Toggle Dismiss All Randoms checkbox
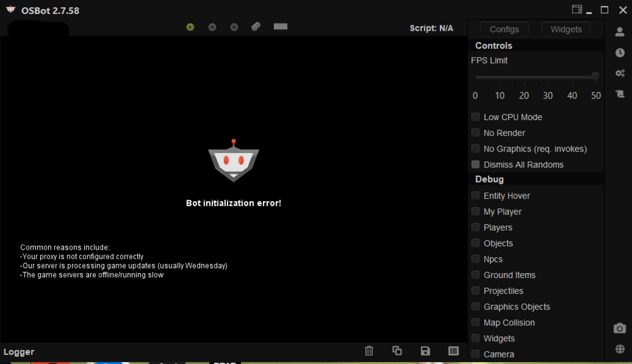This screenshot has height=364, width=632. (476, 164)
